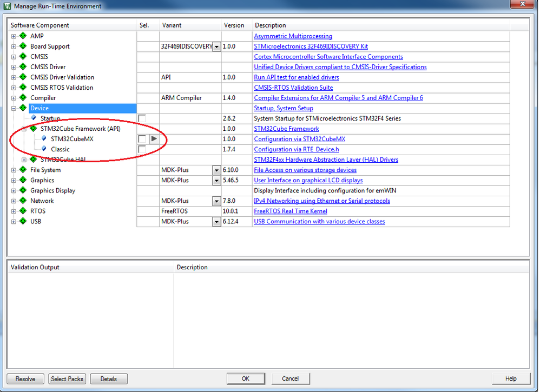
Task: Click the green icon beside CMSIS Driver Validation
Action: pyautogui.click(x=23, y=77)
